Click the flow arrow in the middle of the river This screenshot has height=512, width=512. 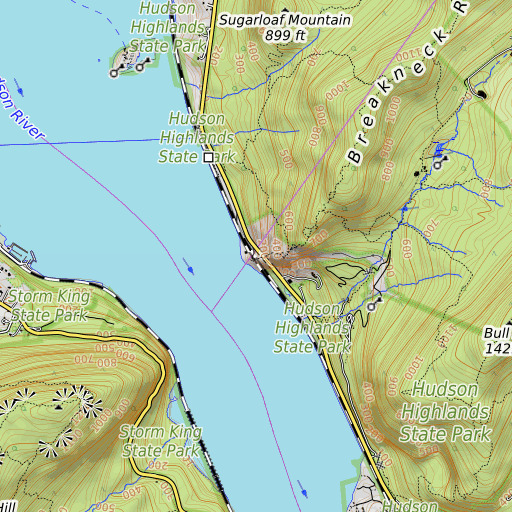(188, 266)
